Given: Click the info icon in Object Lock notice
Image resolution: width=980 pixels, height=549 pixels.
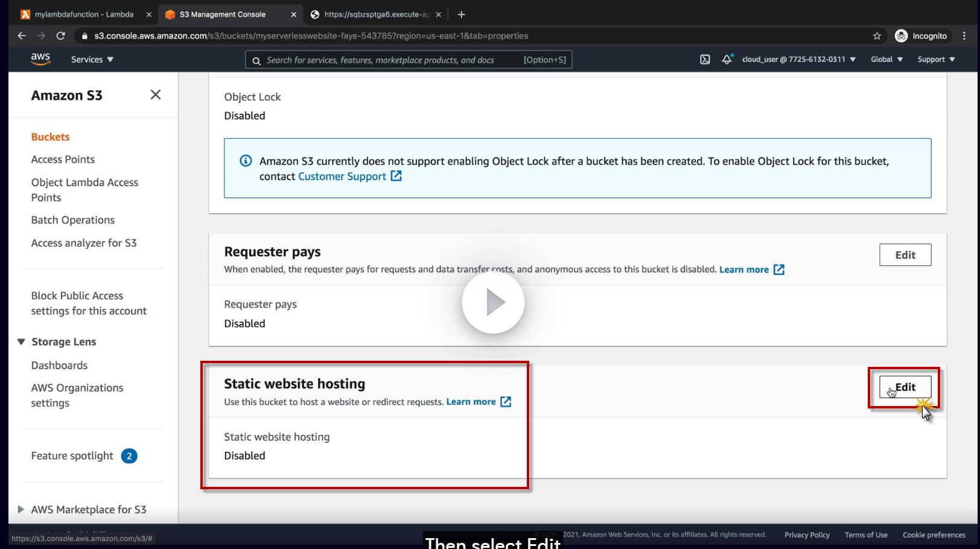Looking at the screenshot, I should [x=246, y=160].
